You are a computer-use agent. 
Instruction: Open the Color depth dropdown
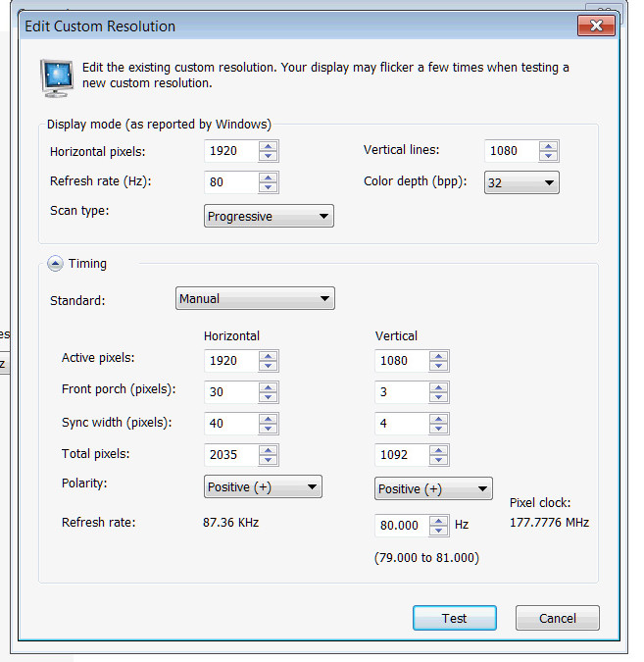coord(521,182)
